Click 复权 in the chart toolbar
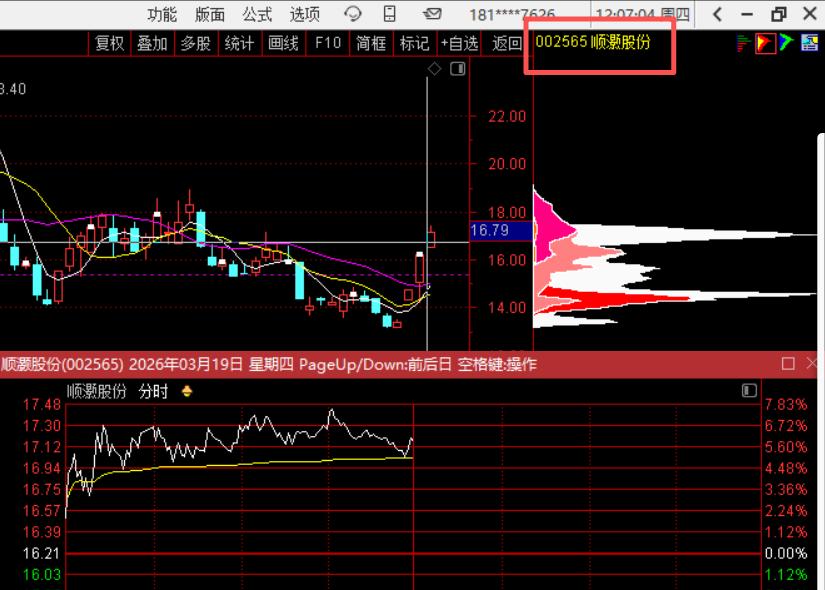825x590 pixels. 109,43
